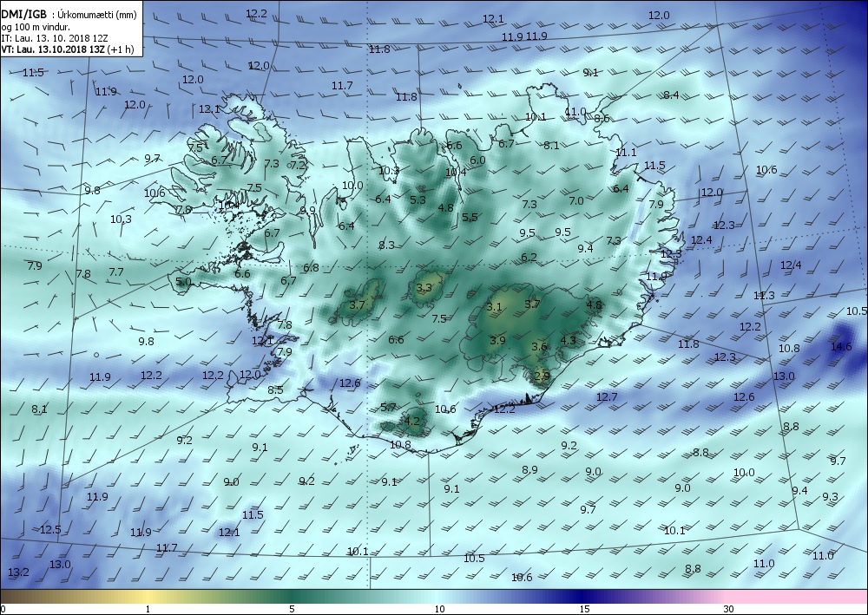Select the 3.1 map value
868x615 pixels.
coord(494,307)
